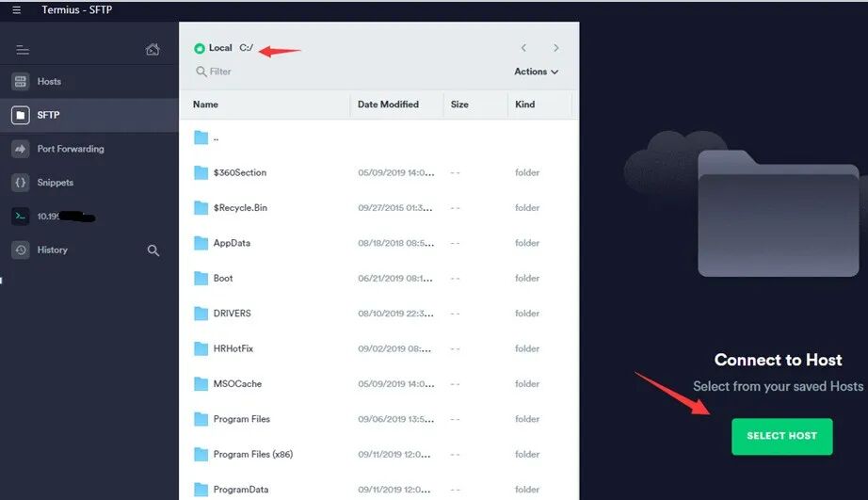This screenshot has width=868, height=500.
Task: Sort by Date Modified column header
Action: 388,105
